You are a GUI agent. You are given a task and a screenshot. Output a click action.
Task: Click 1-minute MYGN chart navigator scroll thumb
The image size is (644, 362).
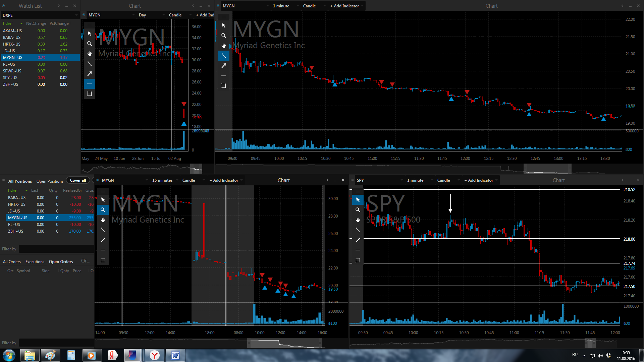547,168
